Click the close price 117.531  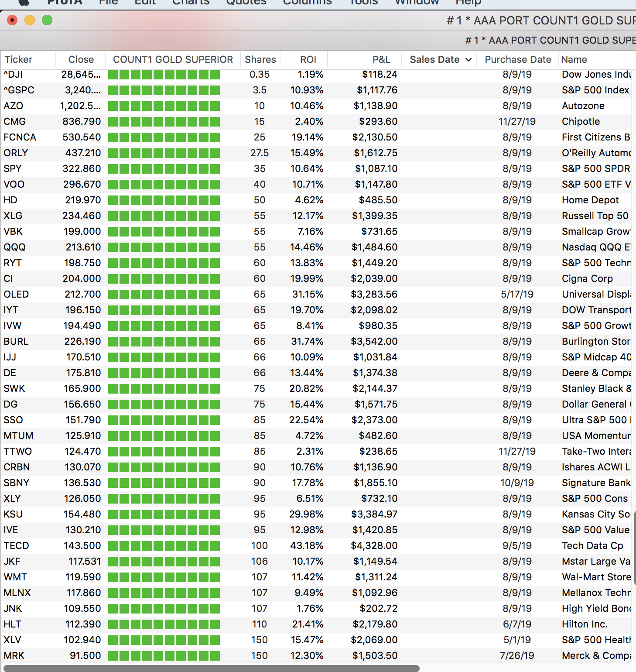coord(85,561)
